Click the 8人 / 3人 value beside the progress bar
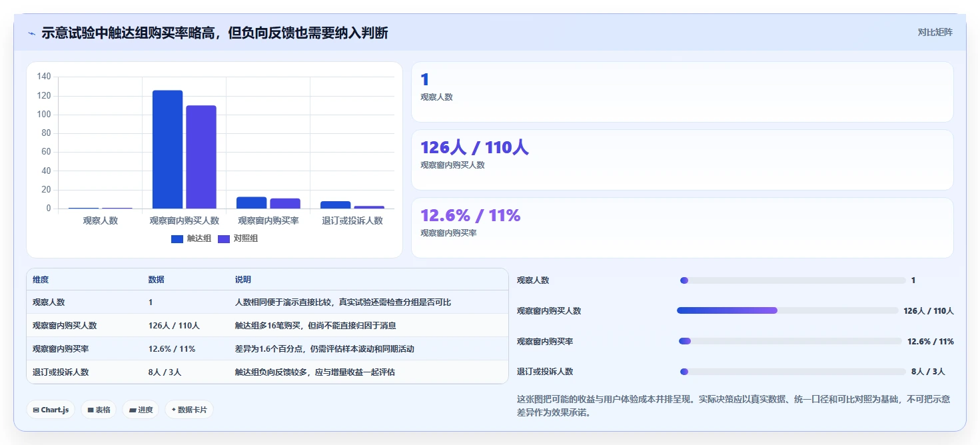Viewport: 980px width, 445px height. 928,372
